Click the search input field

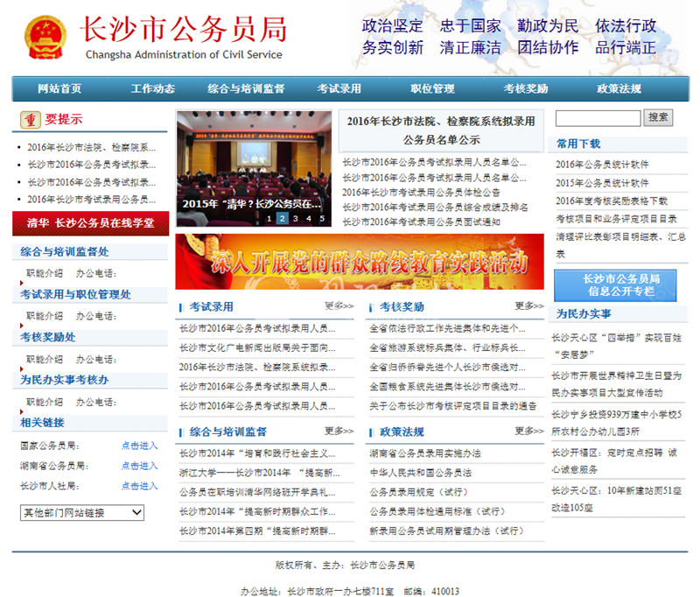[598, 118]
